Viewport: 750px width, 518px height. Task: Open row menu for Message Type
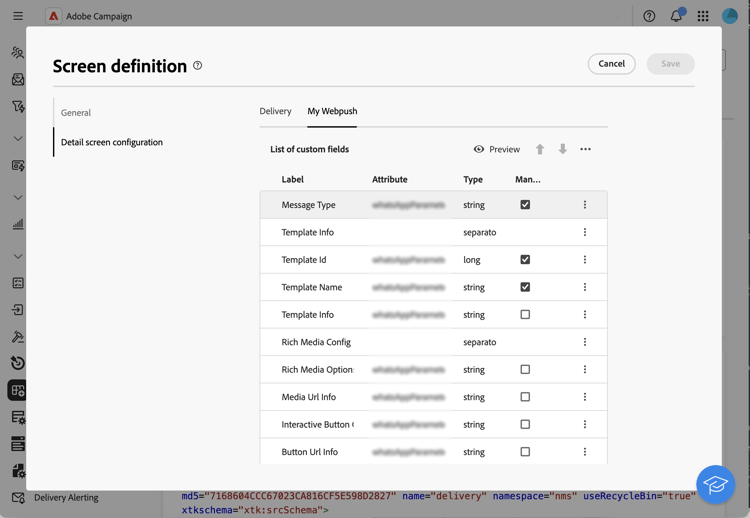[x=585, y=205]
